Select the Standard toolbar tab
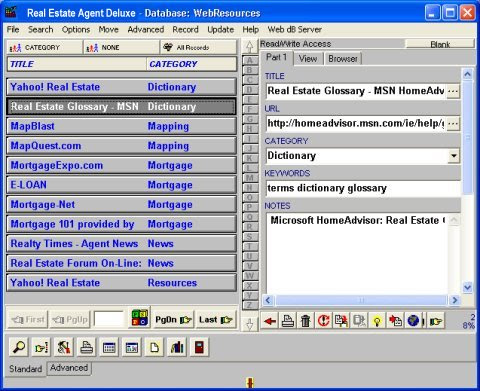Image resolution: width=480 pixels, height=391 pixels. point(26,369)
